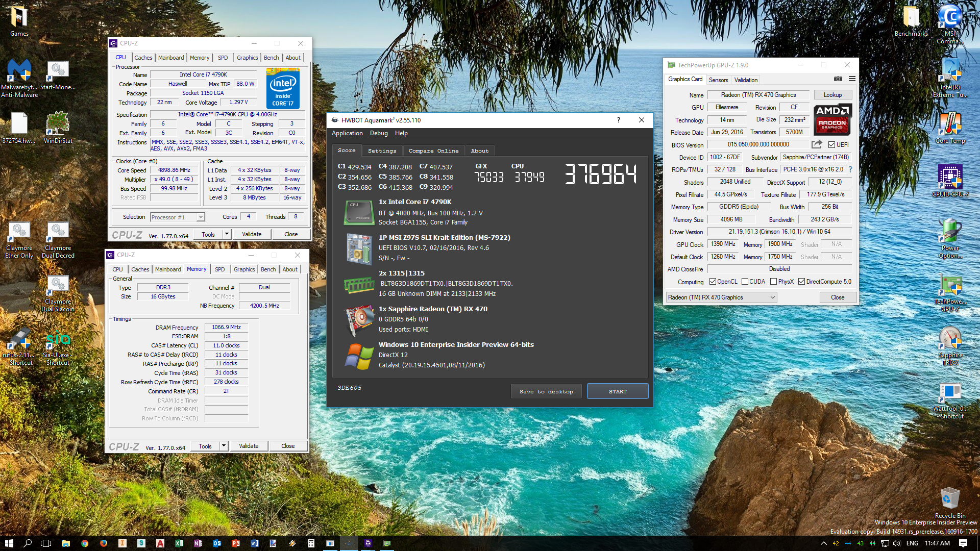Click Save to desktop in Aquamark

[546, 391]
